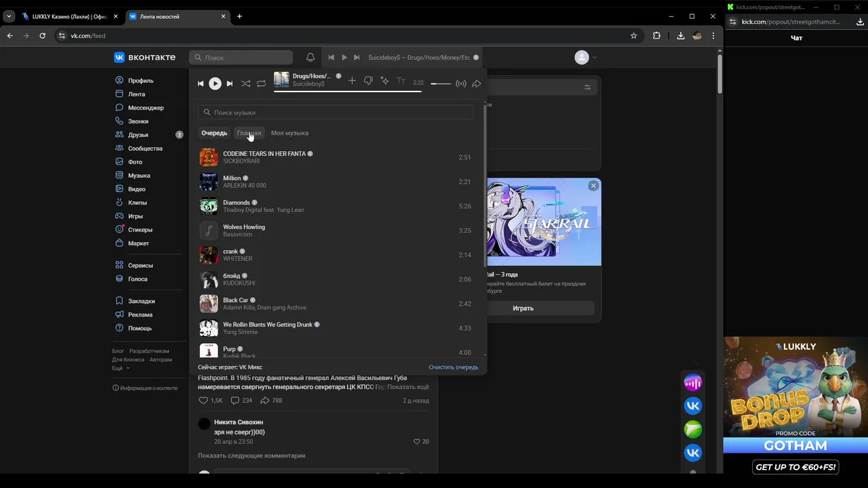Click the Очистить очередь link
This screenshot has height=488, width=868.
[x=453, y=367]
